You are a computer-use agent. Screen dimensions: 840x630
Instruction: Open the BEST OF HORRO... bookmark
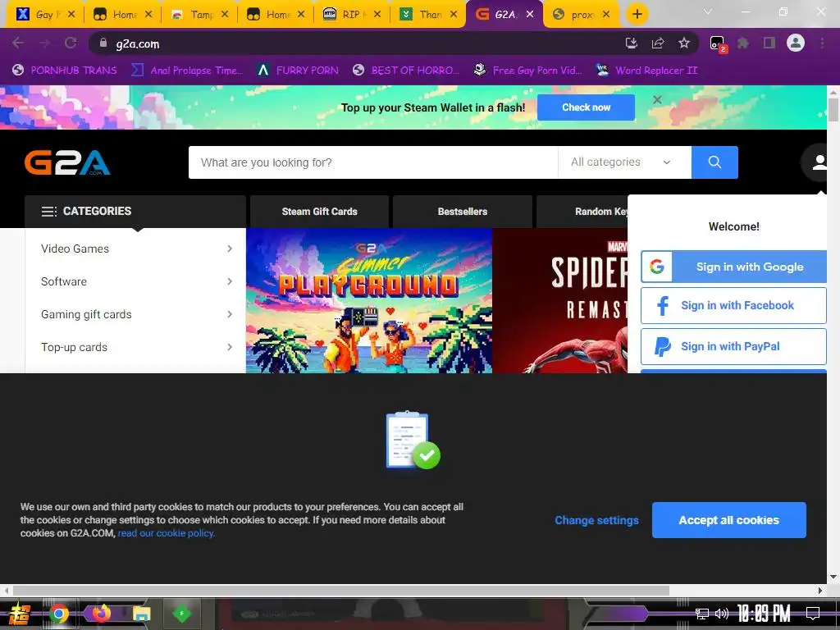point(406,71)
